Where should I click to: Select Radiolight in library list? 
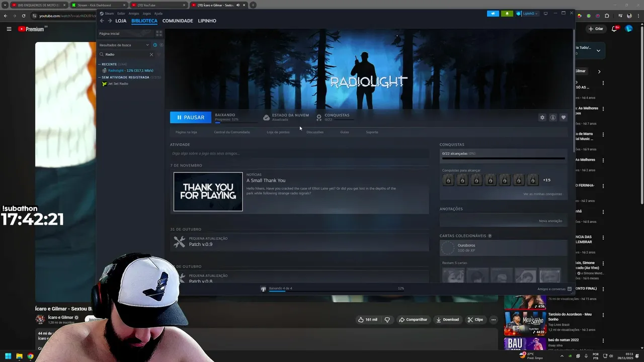click(130, 70)
